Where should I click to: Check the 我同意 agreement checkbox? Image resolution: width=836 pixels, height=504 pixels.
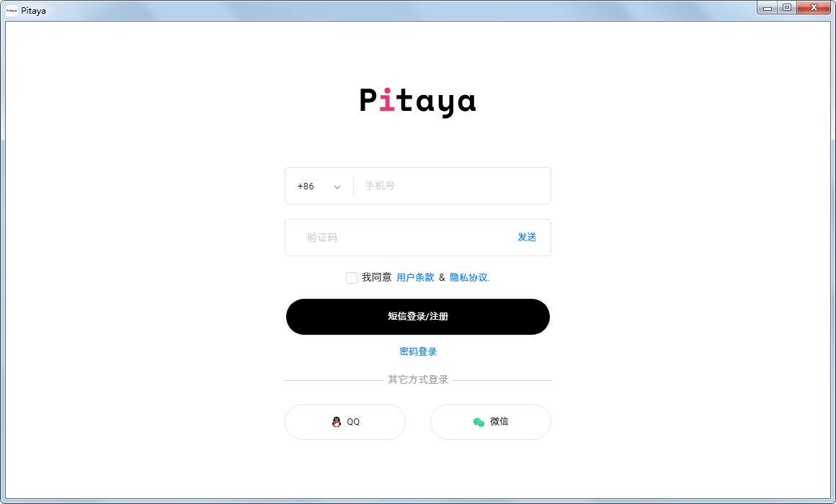coord(351,277)
